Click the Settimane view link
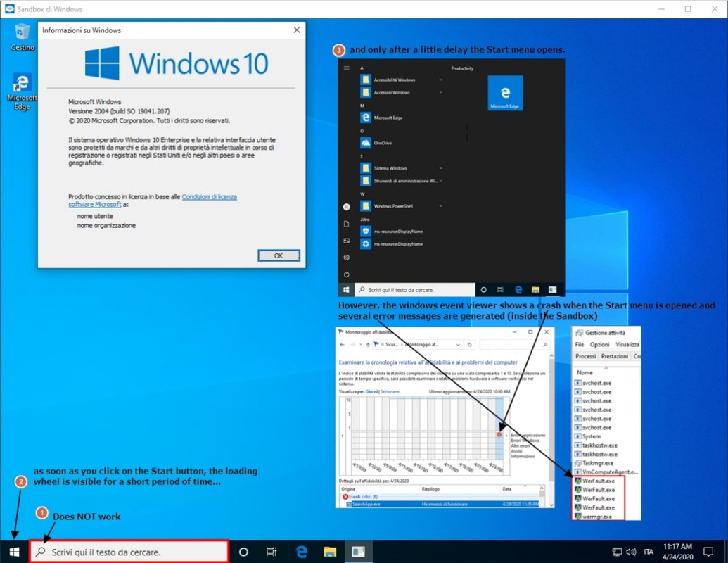The width and height of the screenshot is (728, 563). click(x=390, y=391)
